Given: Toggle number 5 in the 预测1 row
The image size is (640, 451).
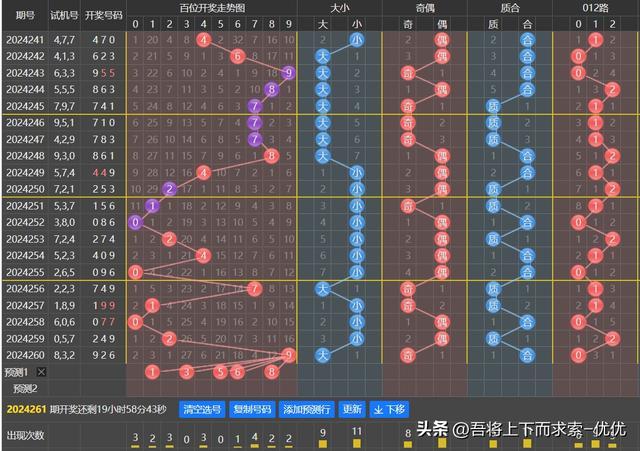Looking at the screenshot, I should tap(220, 372).
